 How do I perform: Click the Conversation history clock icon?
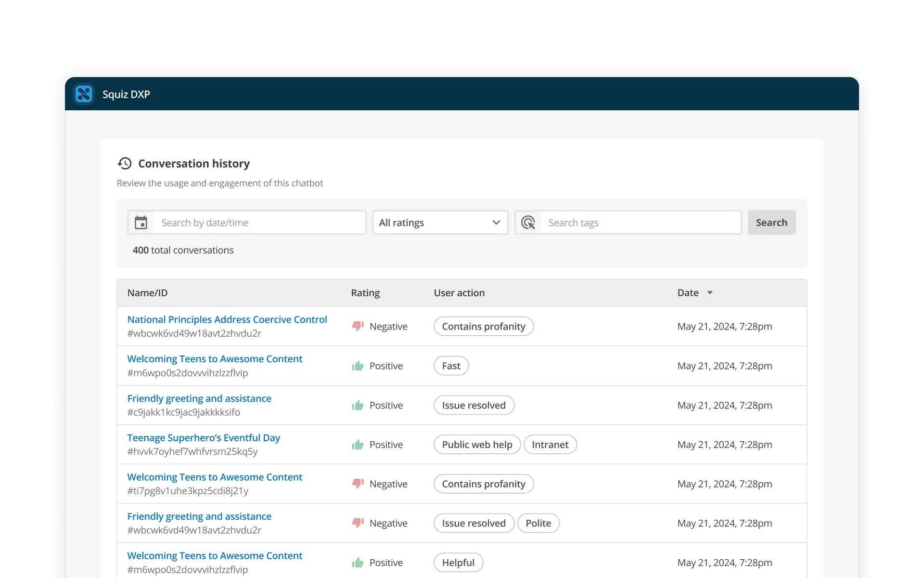(125, 164)
